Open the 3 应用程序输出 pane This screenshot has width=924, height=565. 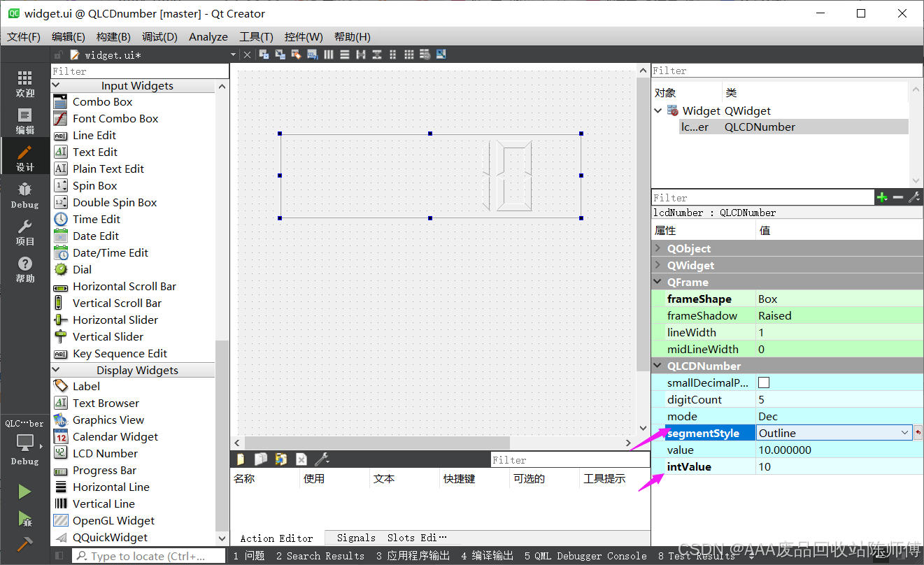pos(413,556)
